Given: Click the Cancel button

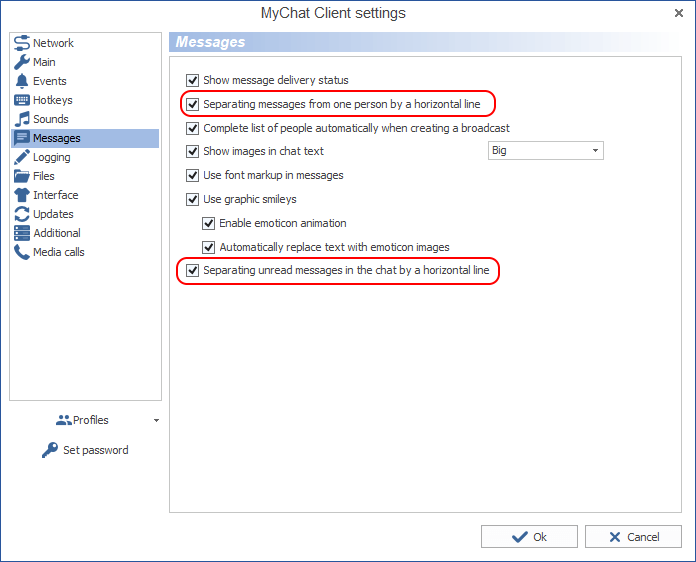Looking at the screenshot, I should [633, 537].
